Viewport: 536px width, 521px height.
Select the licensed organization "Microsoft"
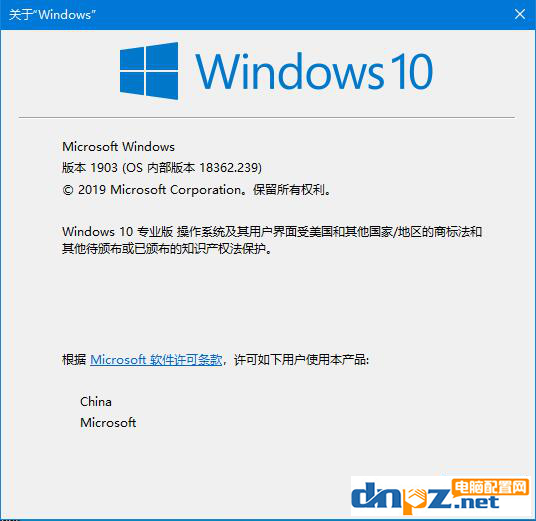click(108, 423)
